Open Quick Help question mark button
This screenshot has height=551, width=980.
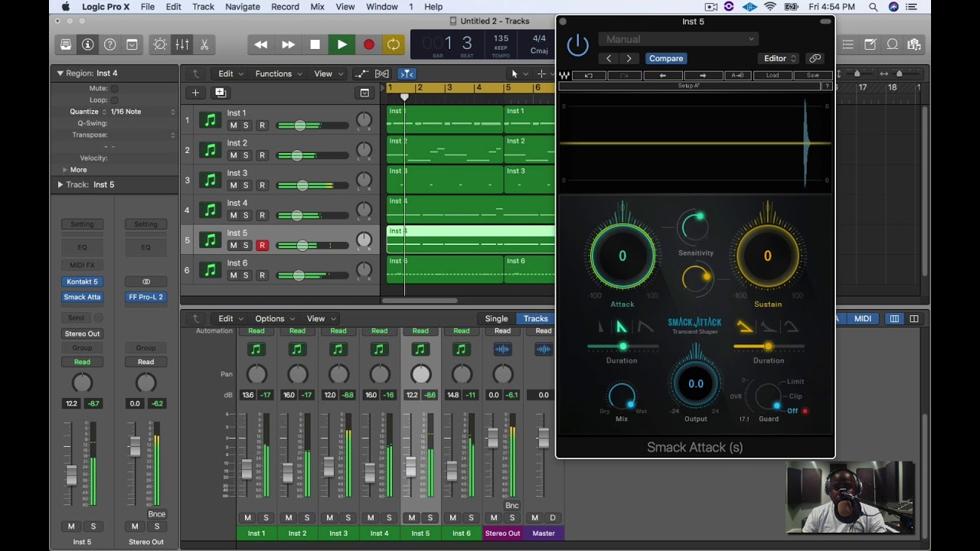(x=110, y=45)
